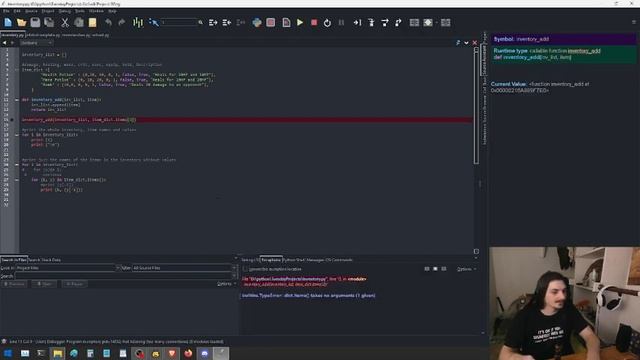Click the rightmost panel layout icon in the toolbar
640x360 pixels.
446,22
